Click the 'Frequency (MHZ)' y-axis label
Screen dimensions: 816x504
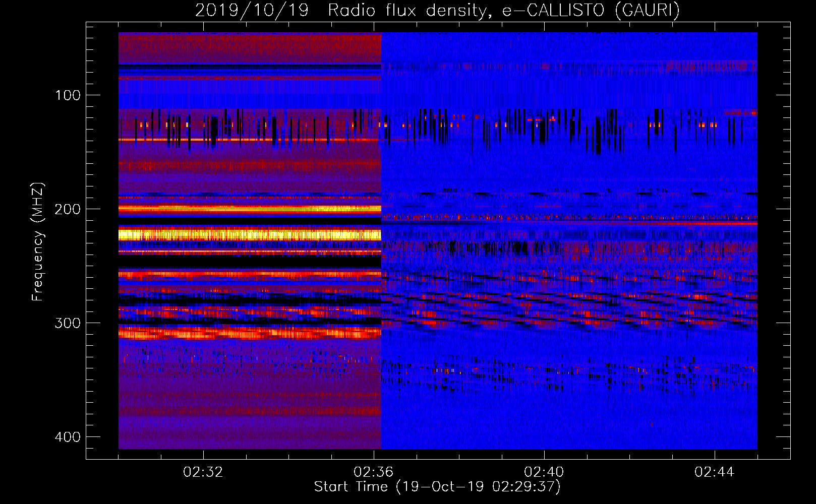38,241
